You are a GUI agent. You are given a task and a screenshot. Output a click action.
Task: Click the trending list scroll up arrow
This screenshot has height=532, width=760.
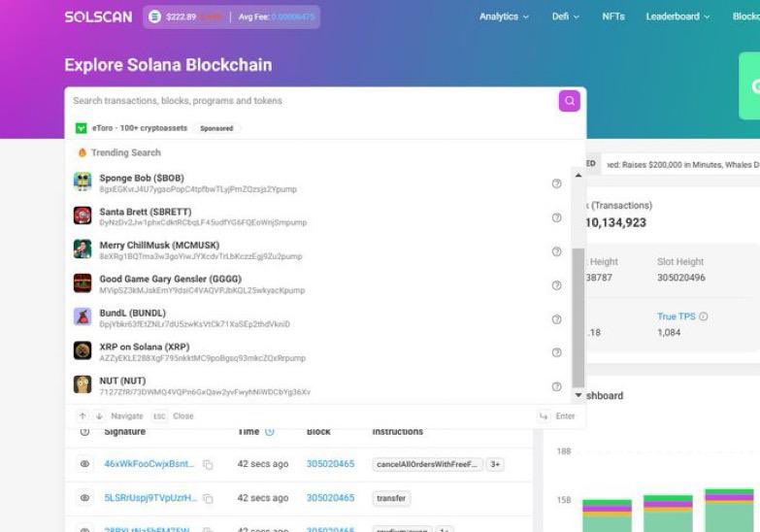click(x=578, y=175)
